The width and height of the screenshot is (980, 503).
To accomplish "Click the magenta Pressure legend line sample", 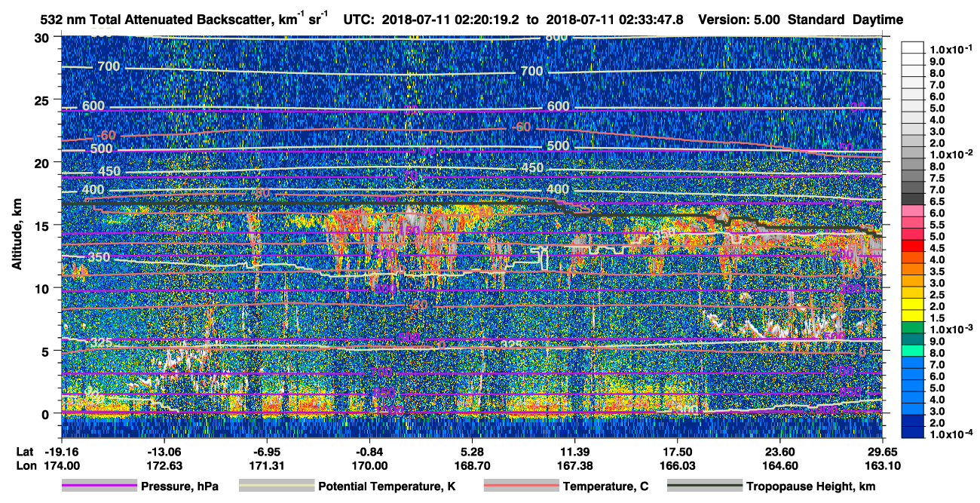I will [x=99, y=486].
